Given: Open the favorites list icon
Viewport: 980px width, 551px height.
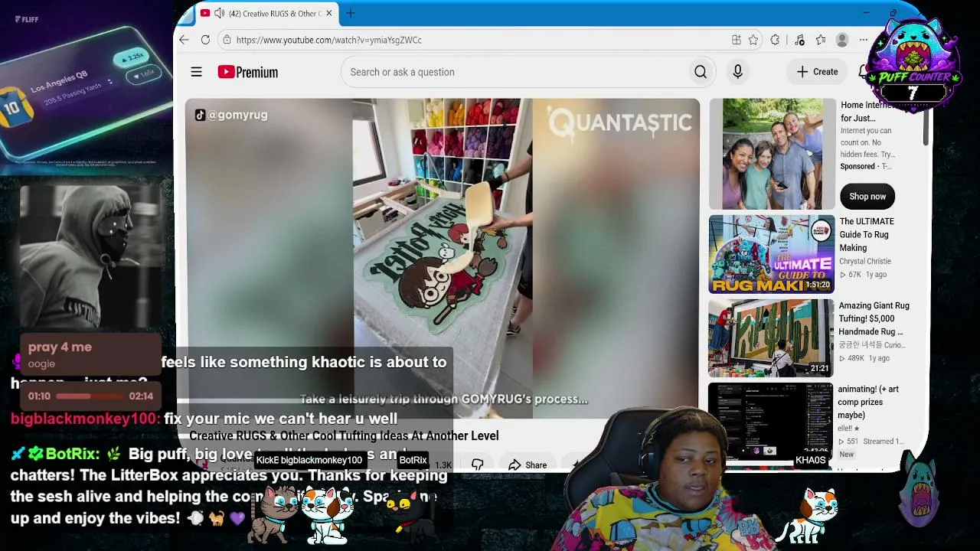Looking at the screenshot, I should [x=821, y=40].
